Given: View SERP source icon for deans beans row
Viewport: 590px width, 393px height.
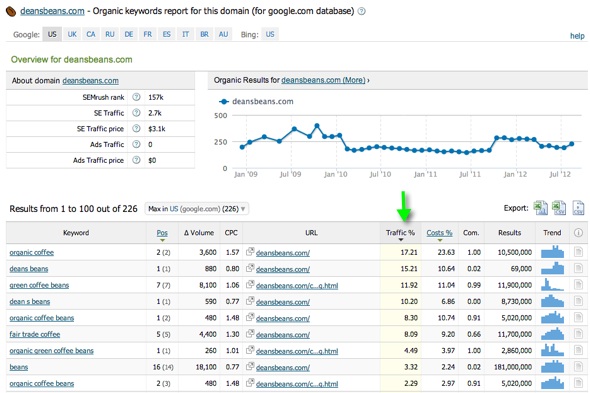Looking at the screenshot, I should tap(578, 268).
